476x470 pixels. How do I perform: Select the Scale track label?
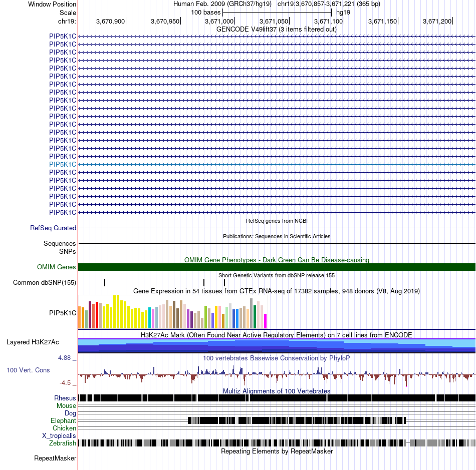[68, 13]
